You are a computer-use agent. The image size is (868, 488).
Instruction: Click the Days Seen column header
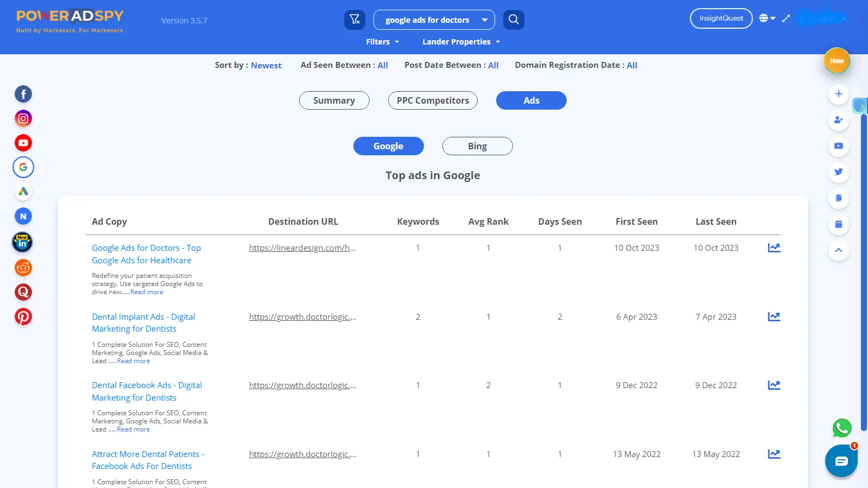(x=560, y=221)
